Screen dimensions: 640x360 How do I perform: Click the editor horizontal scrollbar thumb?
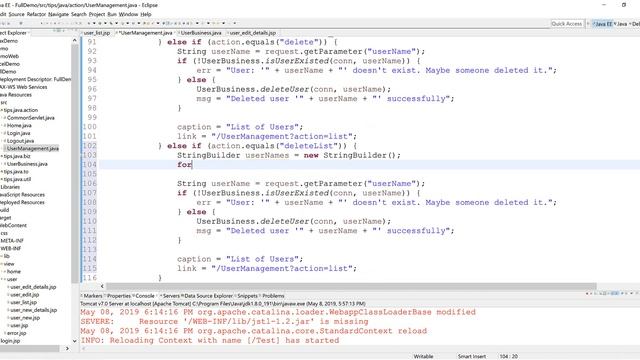(x=351, y=286)
